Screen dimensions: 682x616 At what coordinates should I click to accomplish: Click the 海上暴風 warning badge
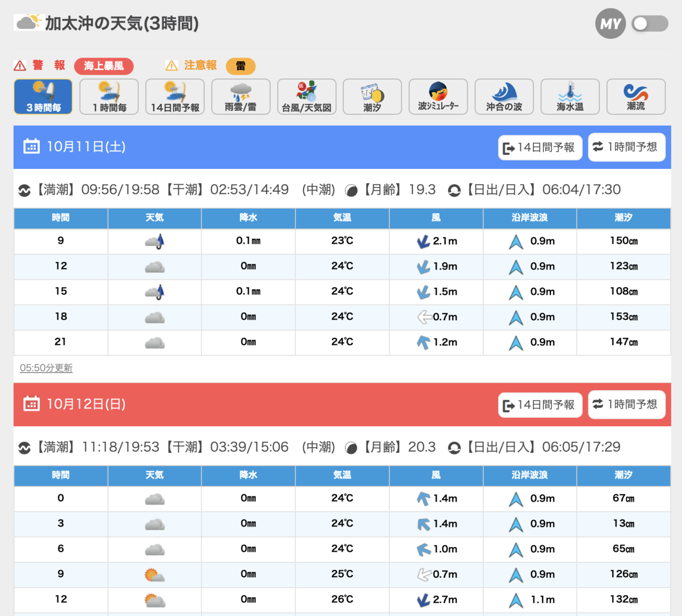(104, 66)
